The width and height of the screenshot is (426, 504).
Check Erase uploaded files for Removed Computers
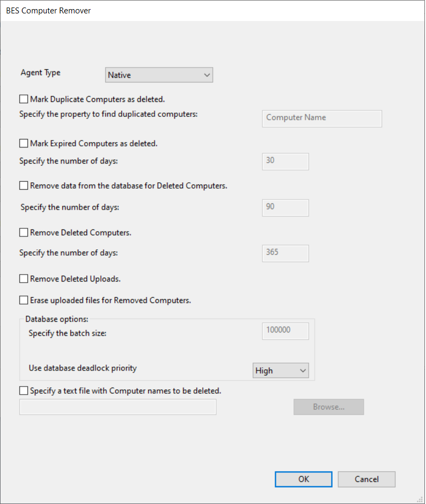24,300
